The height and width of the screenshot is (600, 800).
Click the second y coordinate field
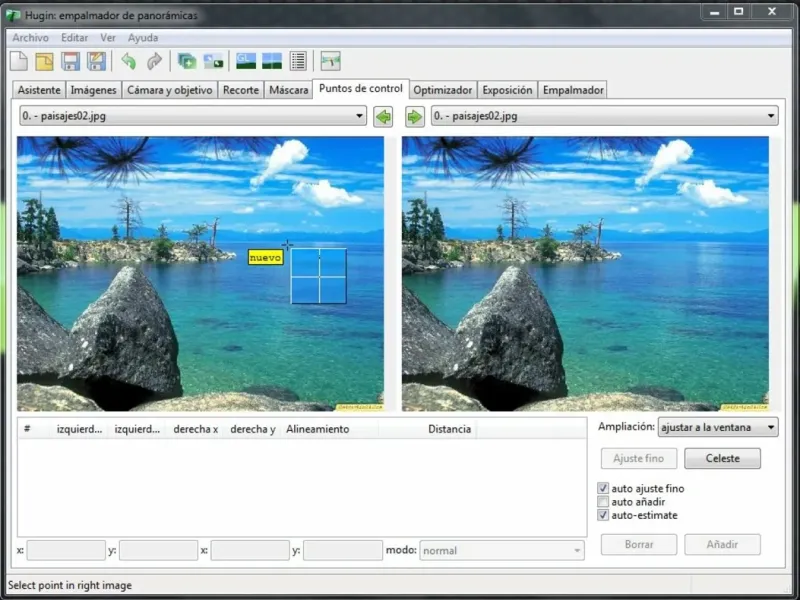[x=342, y=551]
